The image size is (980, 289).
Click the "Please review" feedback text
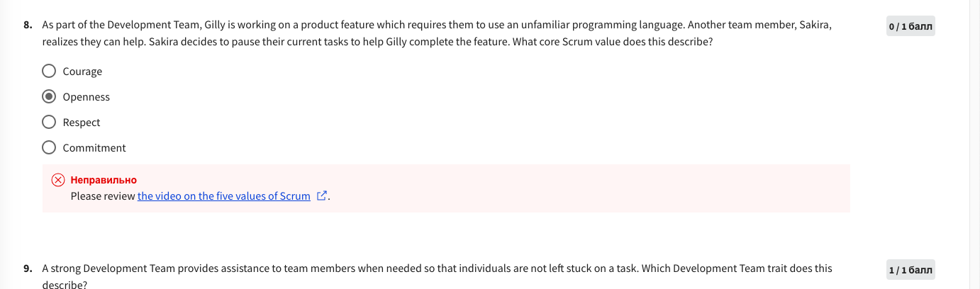pos(103,196)
